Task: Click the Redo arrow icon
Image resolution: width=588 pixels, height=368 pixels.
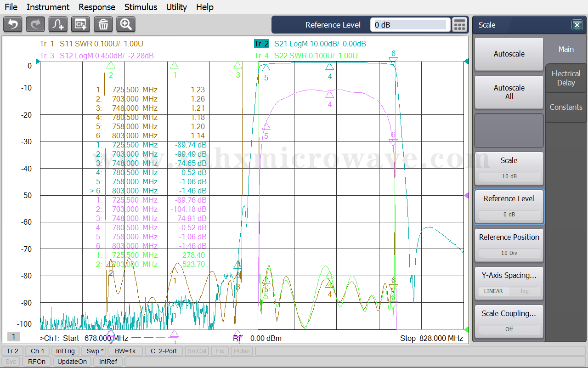Action: [35, 24]
